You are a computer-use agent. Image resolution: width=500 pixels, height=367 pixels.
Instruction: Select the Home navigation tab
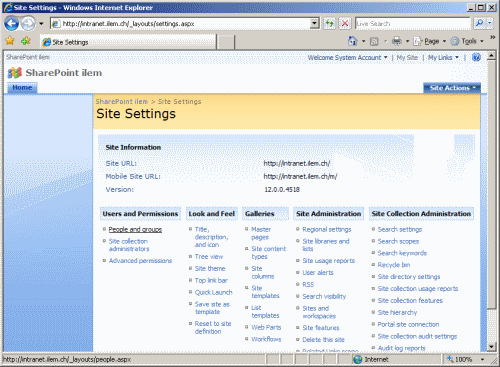click(x=22, y=88)
